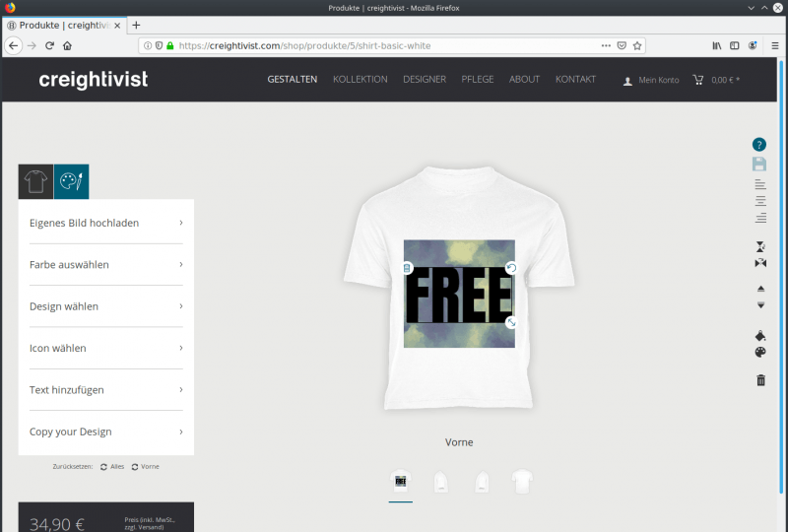Open the color palette icon on right
Viewport: 788px width, 532px height.
(760, 352)
